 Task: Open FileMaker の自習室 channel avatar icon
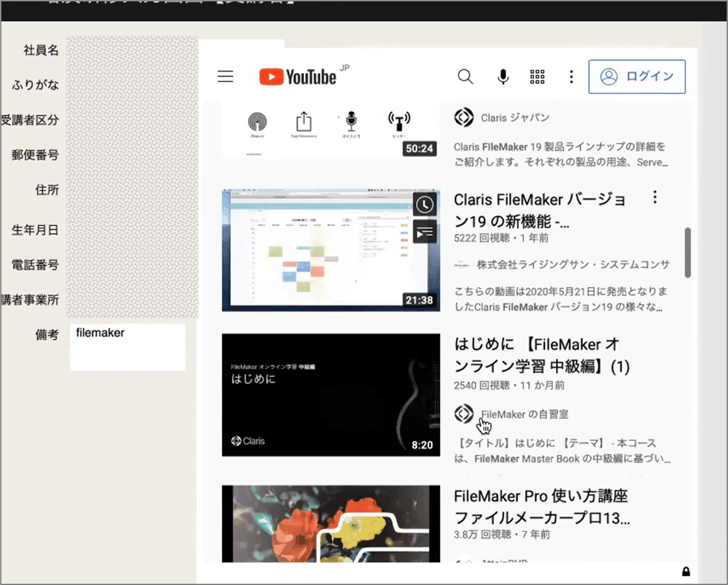coord(464,414)
